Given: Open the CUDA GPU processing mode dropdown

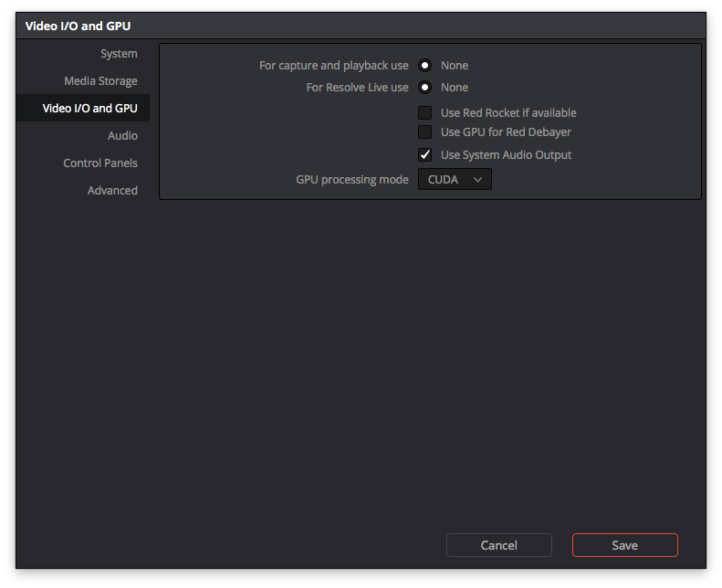Looking at the screenshot, I should click(x=455, y=180).
